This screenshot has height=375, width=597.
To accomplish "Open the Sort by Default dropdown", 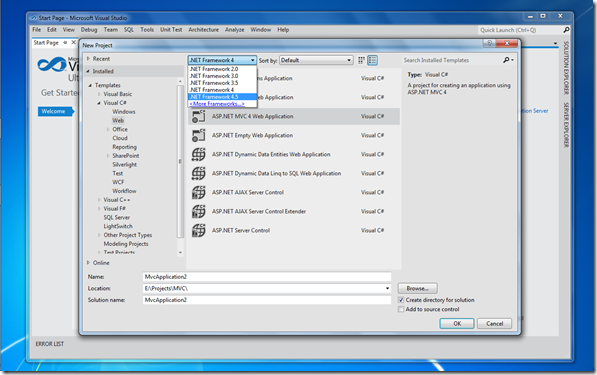I will (316, 60).
